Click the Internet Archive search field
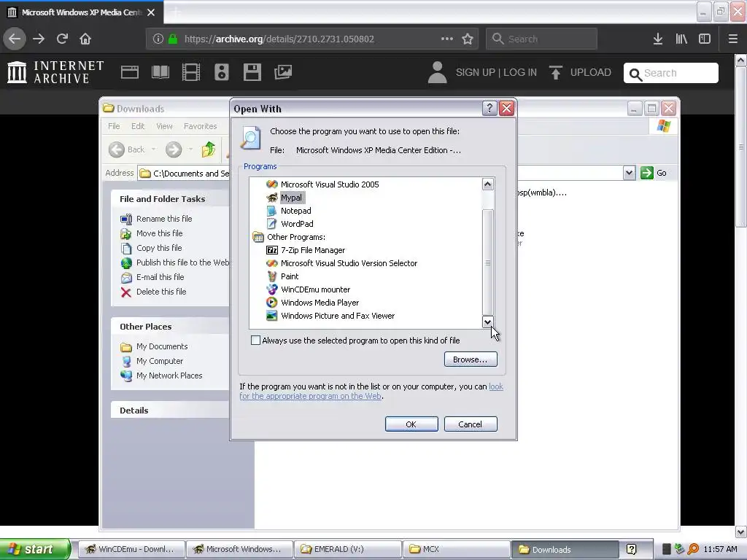Image resolution: width=747 pixels, height=560 pixels. [x=671, y=73]
